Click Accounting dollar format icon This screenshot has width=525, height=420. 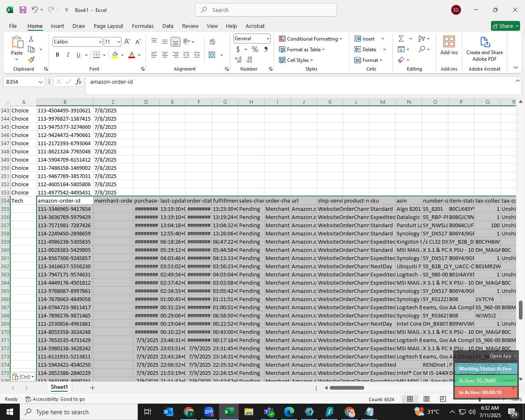click(238, 49)
